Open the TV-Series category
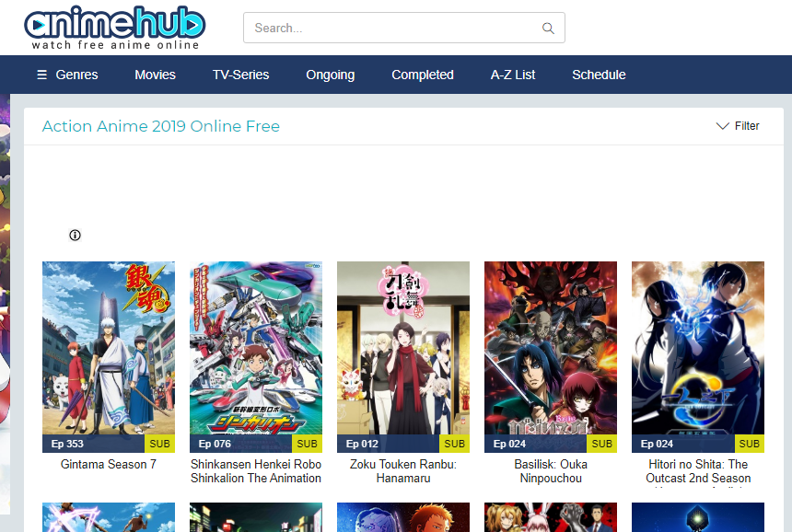Image resolution: width=792 pixels, height=532 pixels. tap(240, 75)
